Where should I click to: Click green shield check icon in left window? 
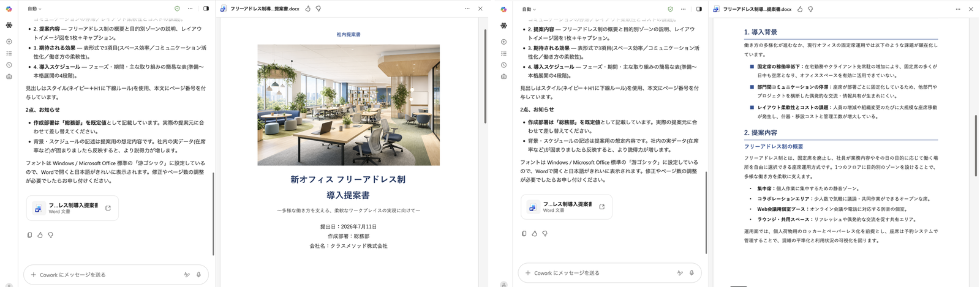coord(177,9)
